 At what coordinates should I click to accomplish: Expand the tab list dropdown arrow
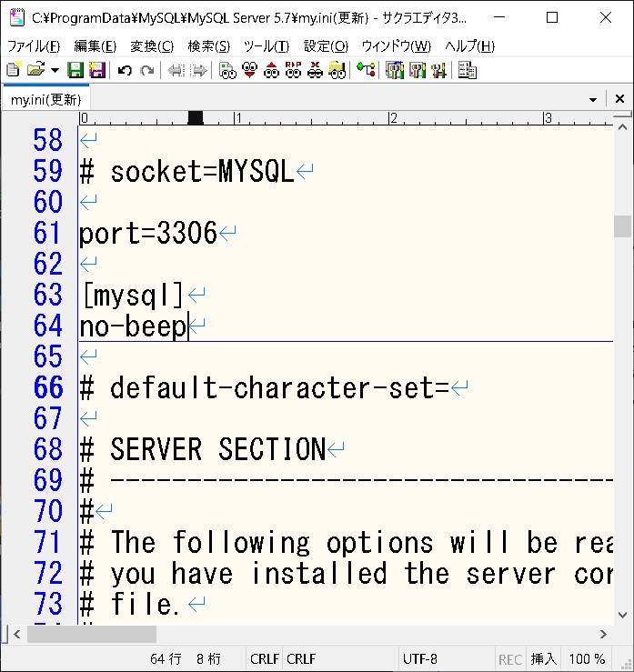[x=593, y=99]
